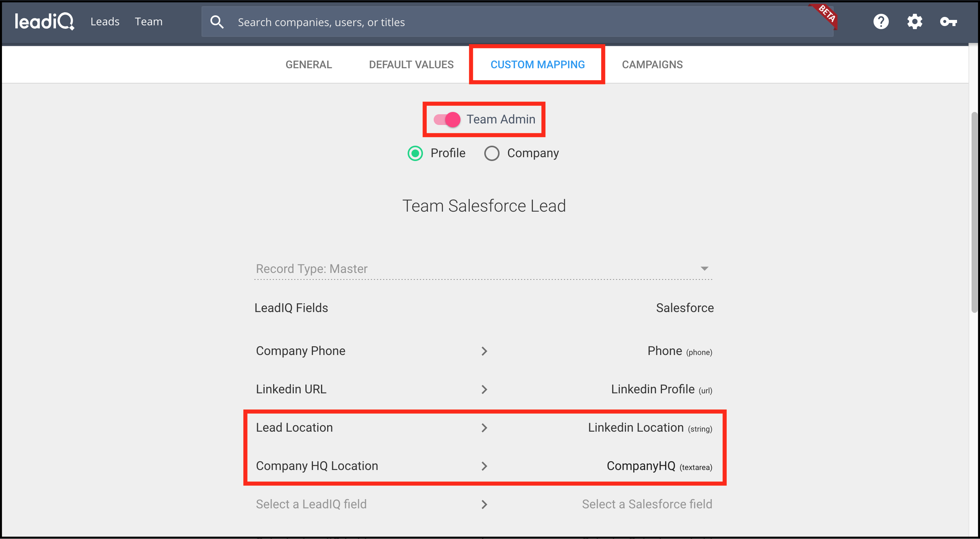Switch to the GENERAL tab

pos(309,64)
